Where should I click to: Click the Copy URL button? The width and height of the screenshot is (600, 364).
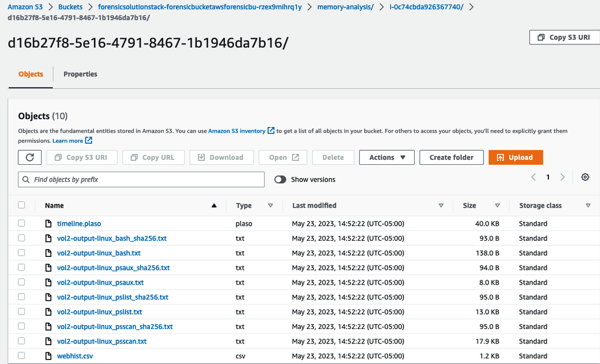pyautogui.click(x=153, y=157)
